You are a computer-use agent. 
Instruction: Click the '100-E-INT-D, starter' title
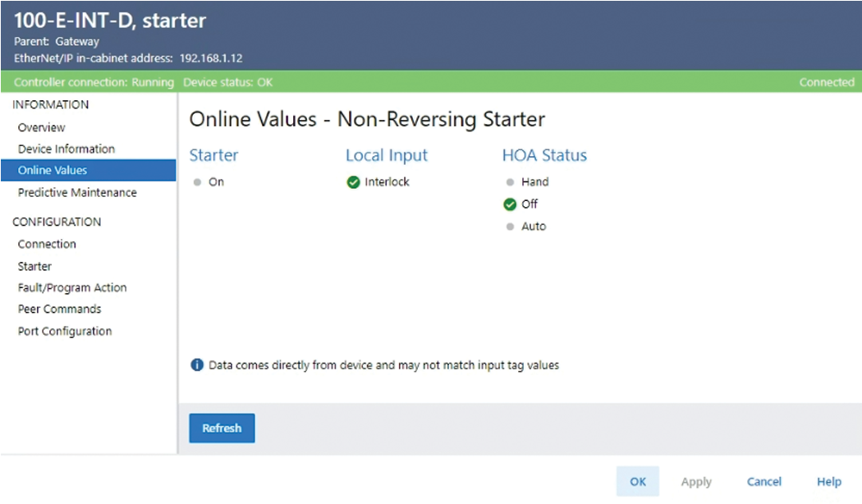coord(110,21)
